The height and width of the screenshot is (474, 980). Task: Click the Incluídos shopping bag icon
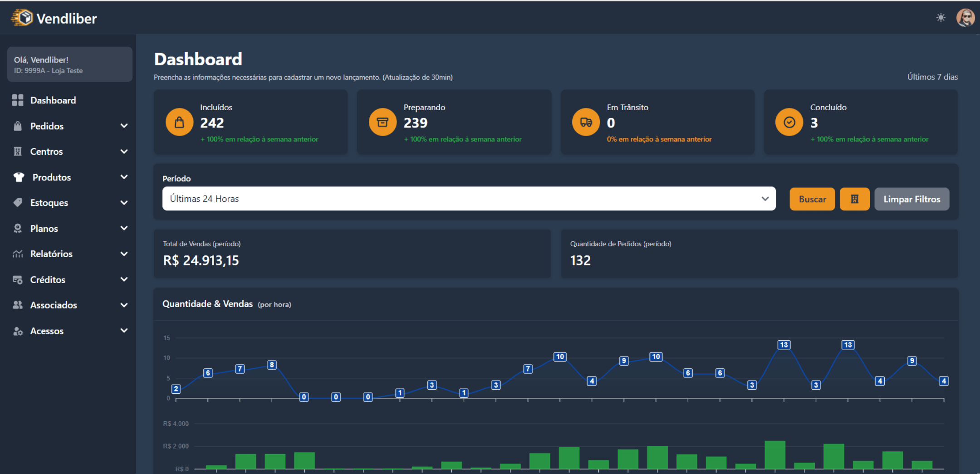[x=179, y=122]
